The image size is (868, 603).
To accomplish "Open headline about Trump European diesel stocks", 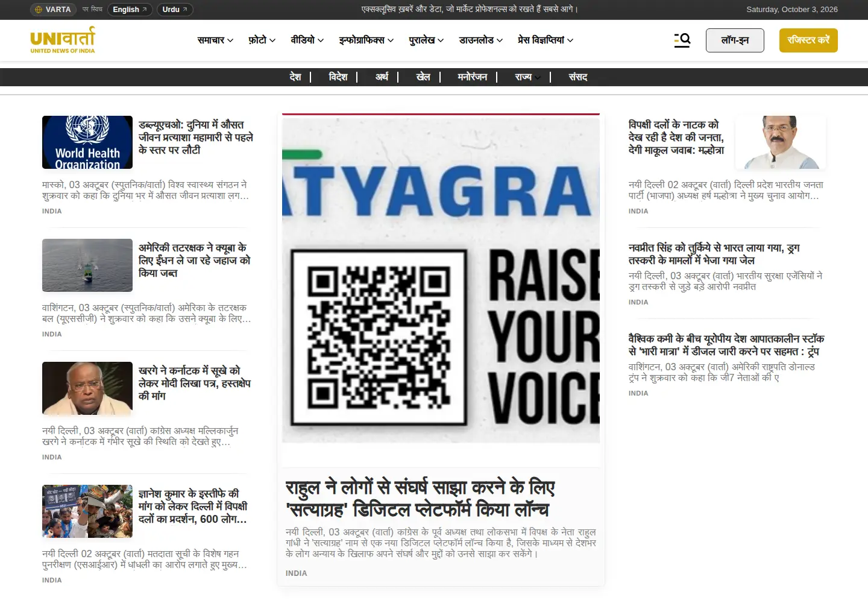I will 726,345.
